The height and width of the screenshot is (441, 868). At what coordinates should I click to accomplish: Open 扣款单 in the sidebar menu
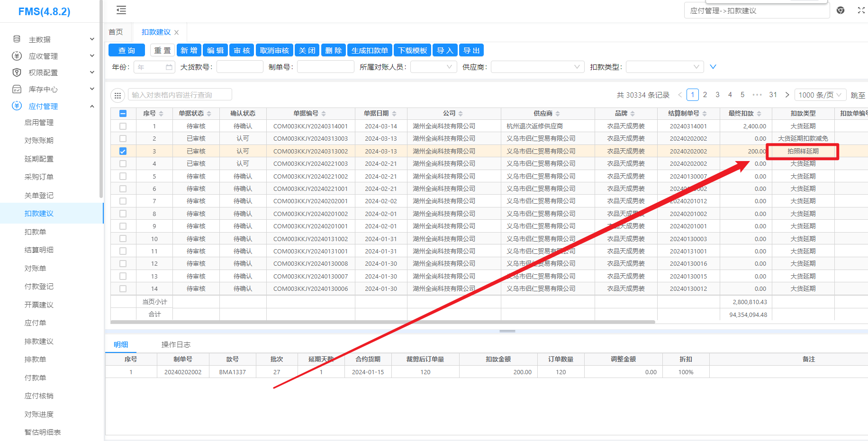(x=36, y=232)
